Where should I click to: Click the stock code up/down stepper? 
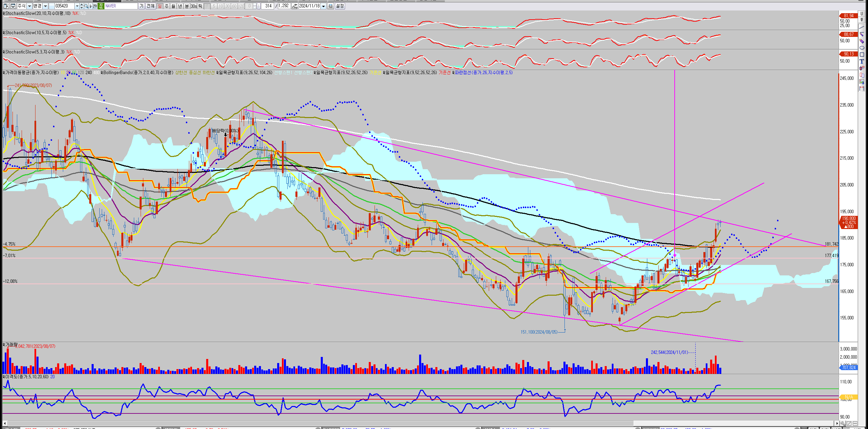tap(81, 6)
